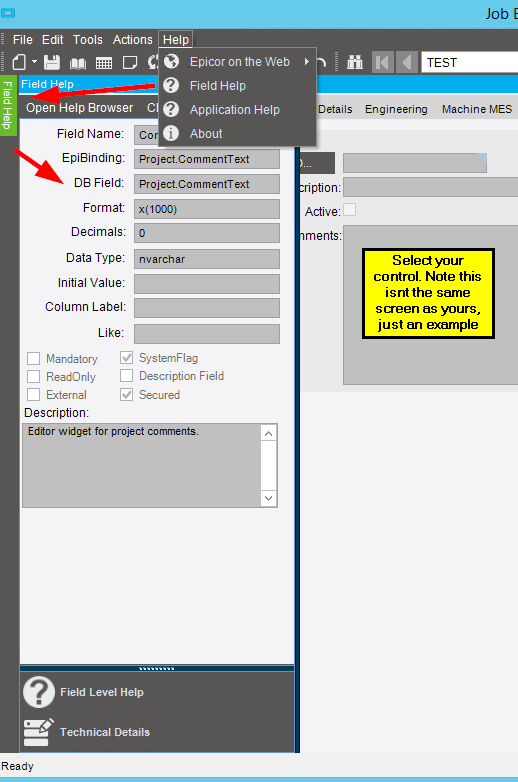Click the question mark icon beside Application Help
This screenshot has width=518, height=782.
[171, 109]
